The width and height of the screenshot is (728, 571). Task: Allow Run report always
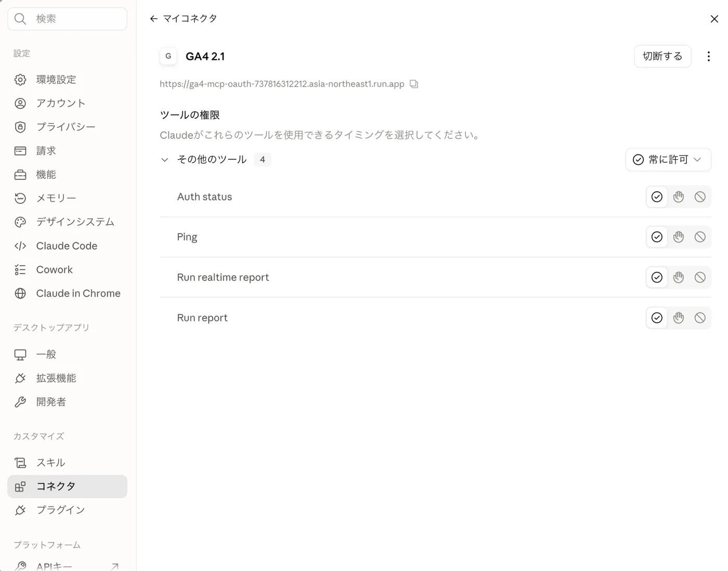[657, 318]
